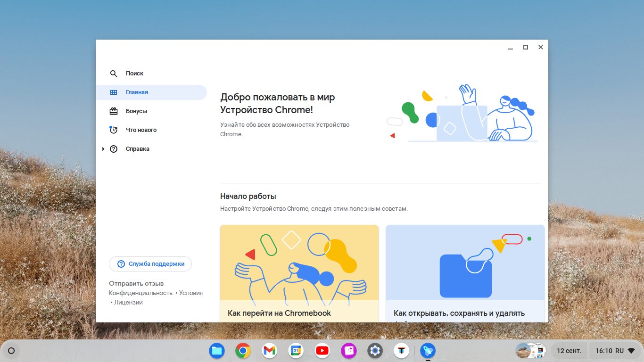Click the search magnifier icon in the sidebar
The width and height of the screenshot is (644, 362).
[114, 74]
